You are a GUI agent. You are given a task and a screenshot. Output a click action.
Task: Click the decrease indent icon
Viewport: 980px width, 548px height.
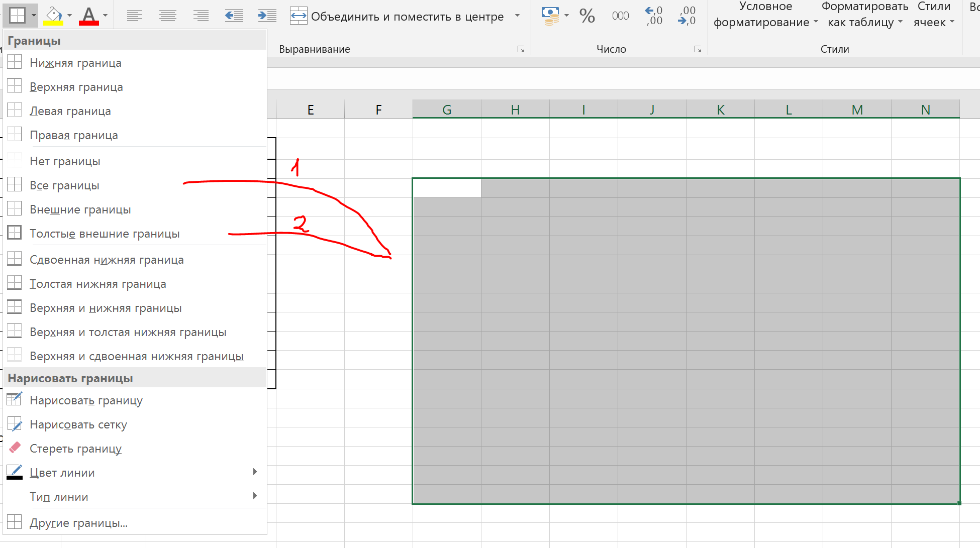(x=234, y=16)
